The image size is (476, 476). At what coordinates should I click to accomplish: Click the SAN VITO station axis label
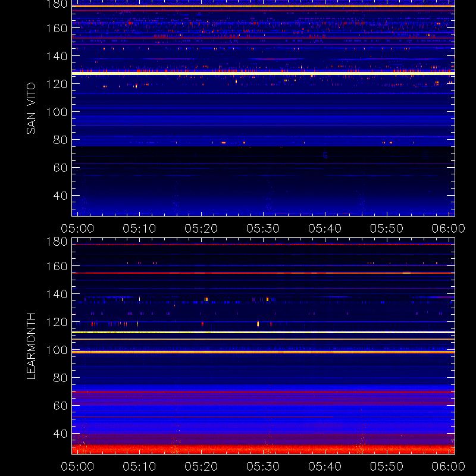click(x=31, y=108)
